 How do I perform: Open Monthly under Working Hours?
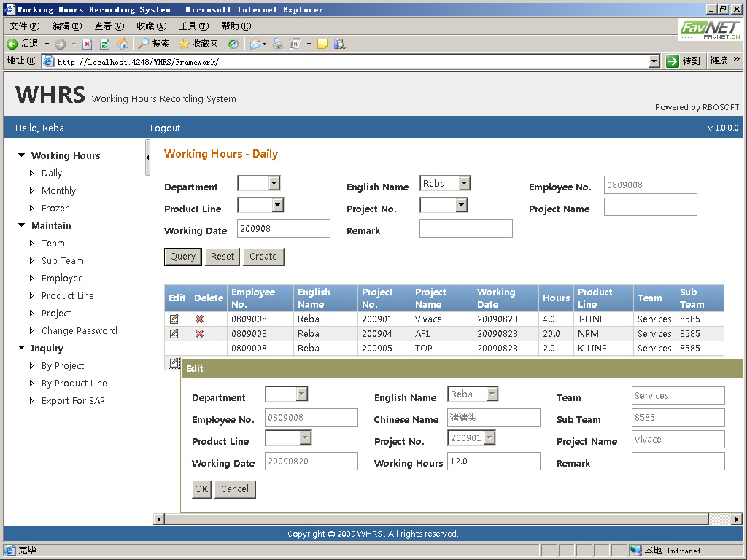tap(58, 190)
